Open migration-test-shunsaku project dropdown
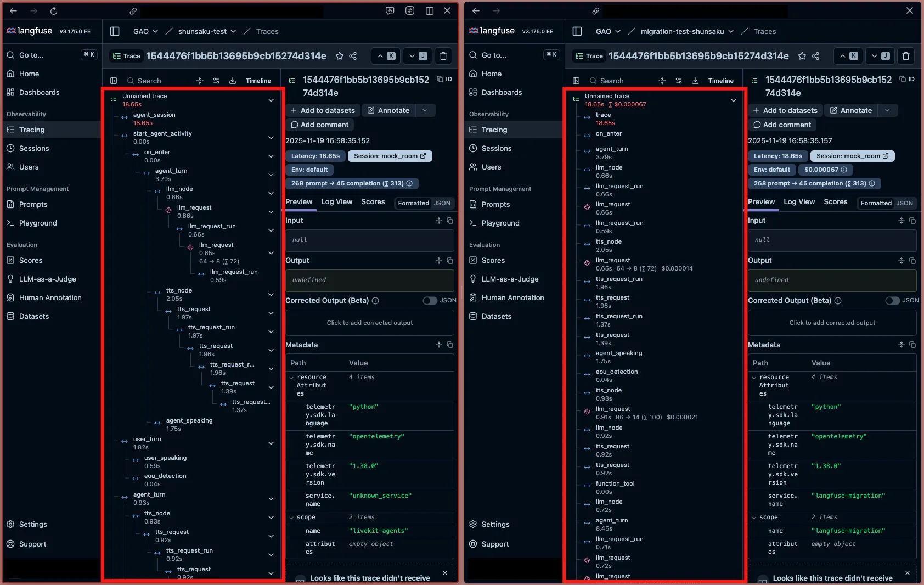The width and height of the screenshot is (924, 585). [x=687, y=31]
